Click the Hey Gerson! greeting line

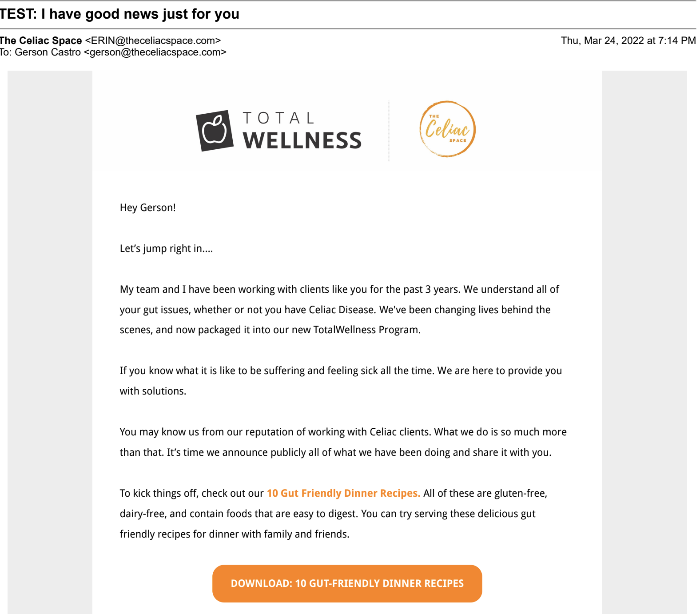pyautogui.click(x=148, y=207)
